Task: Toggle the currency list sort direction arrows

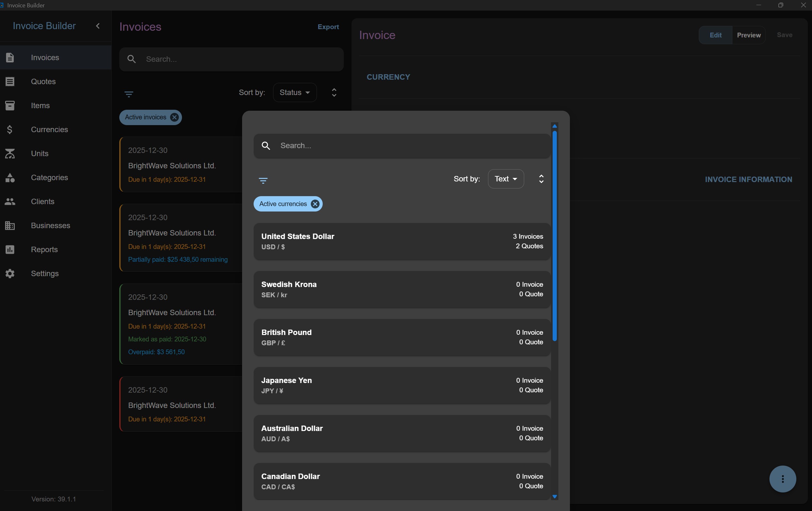Action: click(541, 179)
